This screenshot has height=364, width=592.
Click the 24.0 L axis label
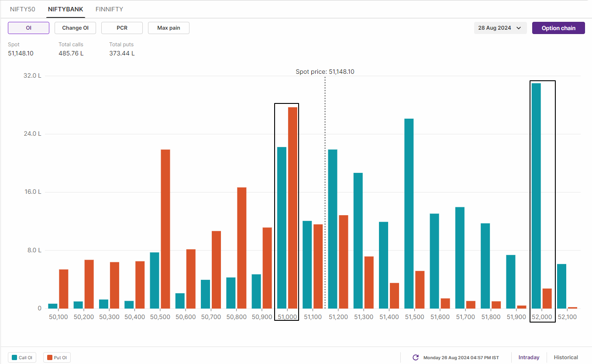[x=33, y=134]
